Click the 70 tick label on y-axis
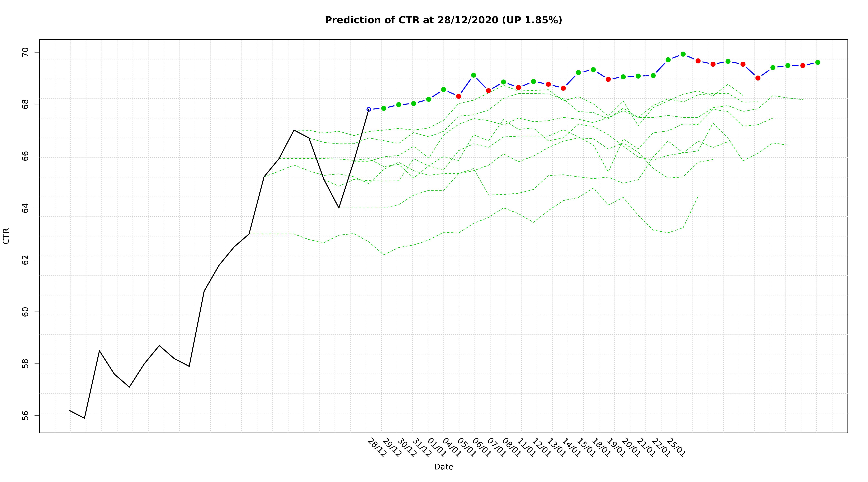868x482 pixels. [x=26, y=53]
